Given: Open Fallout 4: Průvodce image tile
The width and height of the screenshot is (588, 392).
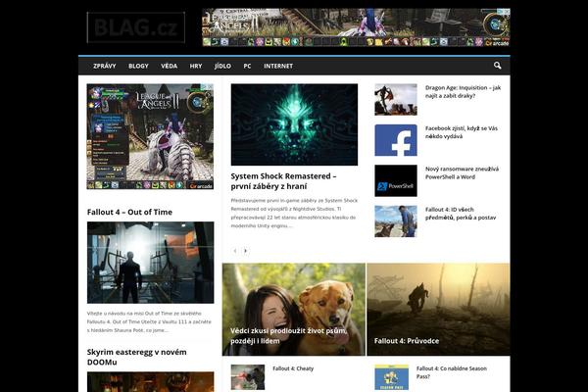Looking at the screenshot, I should point(438,309).
